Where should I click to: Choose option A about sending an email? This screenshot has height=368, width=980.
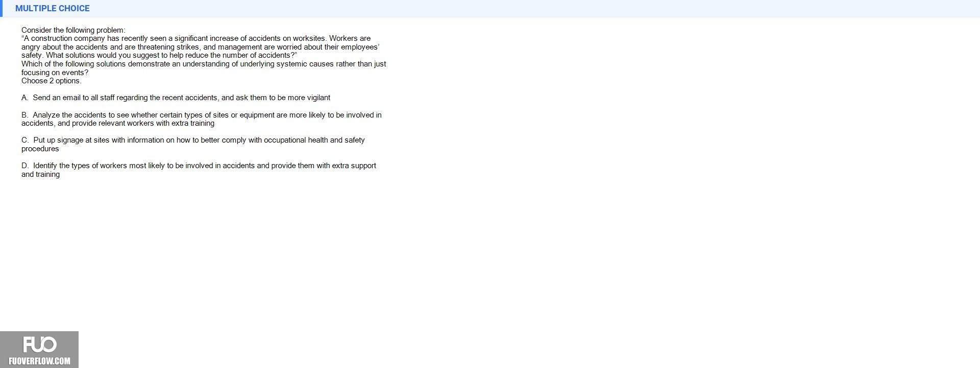(176, 98)
